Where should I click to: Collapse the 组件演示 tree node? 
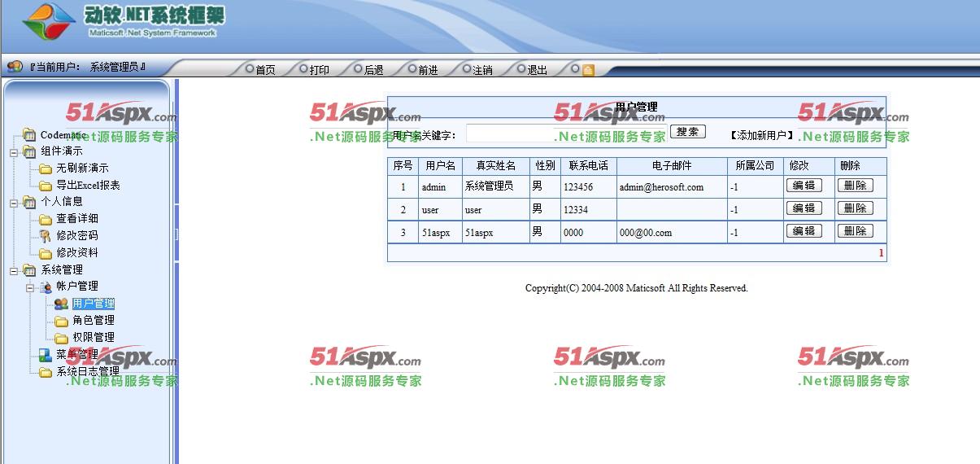tap(14, 152)
